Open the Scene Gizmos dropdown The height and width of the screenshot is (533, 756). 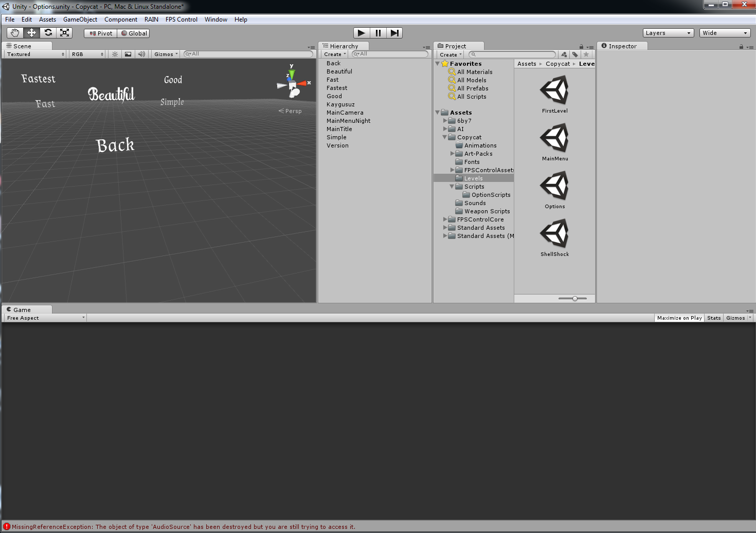pos(166,54)
